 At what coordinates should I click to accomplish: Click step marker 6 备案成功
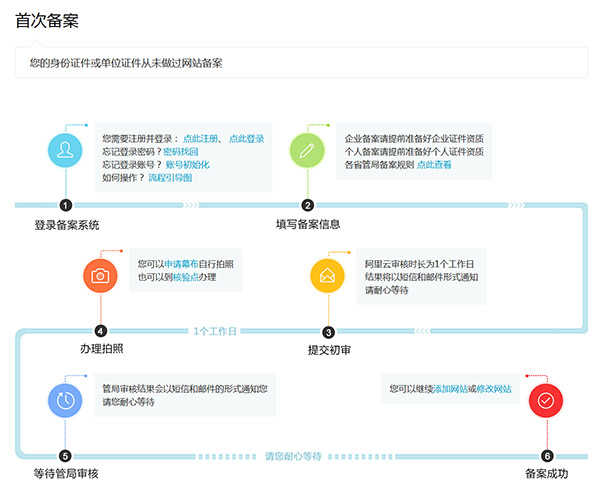546,456
